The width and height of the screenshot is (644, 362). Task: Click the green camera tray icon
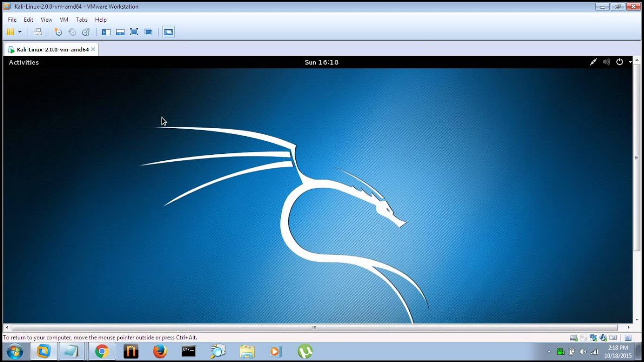[x=560, y=351]
